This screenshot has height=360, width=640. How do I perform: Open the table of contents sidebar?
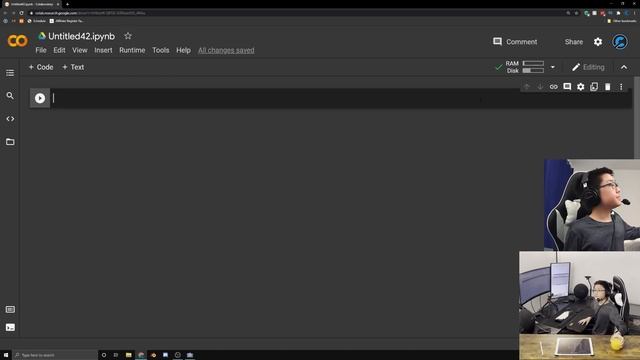point(10,73)
